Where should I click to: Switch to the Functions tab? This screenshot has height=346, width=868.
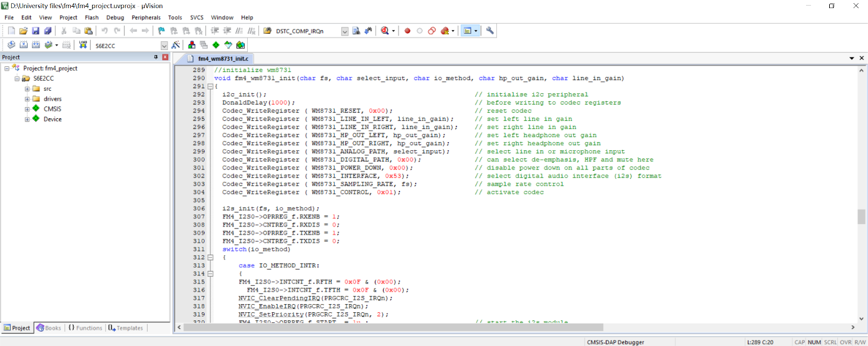click(85, 328)
